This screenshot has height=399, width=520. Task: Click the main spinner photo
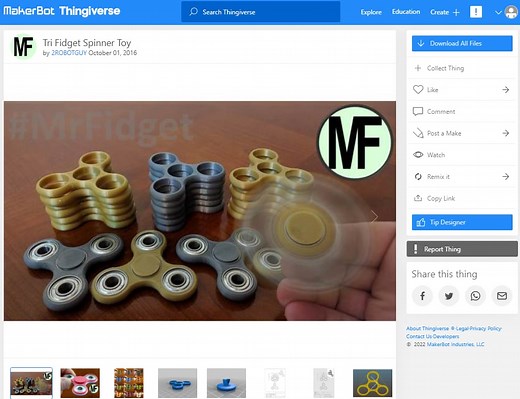tap(200, 211)
